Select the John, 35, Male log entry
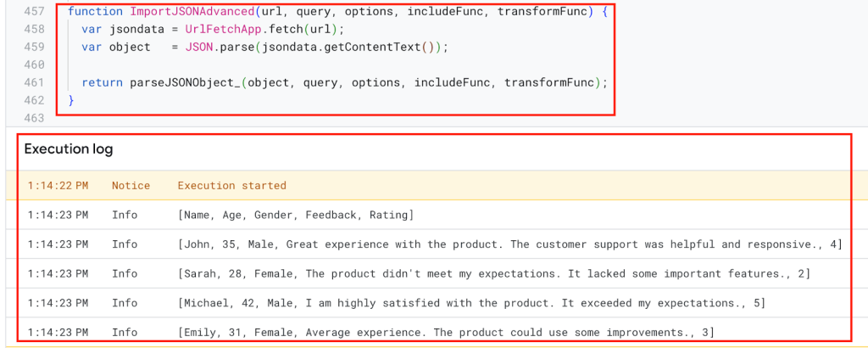 pyautogui.click(x=434, y=244)
